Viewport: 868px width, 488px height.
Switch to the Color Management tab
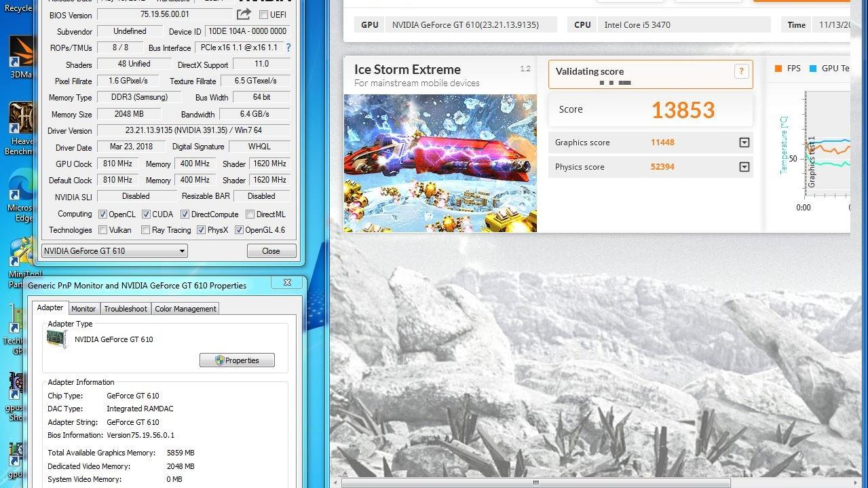pyautogui.click(x=185, y=309)
